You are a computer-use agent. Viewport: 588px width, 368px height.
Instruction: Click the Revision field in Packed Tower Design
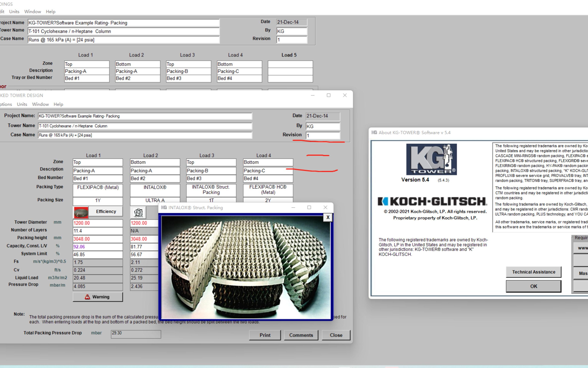tap(323, 135)
